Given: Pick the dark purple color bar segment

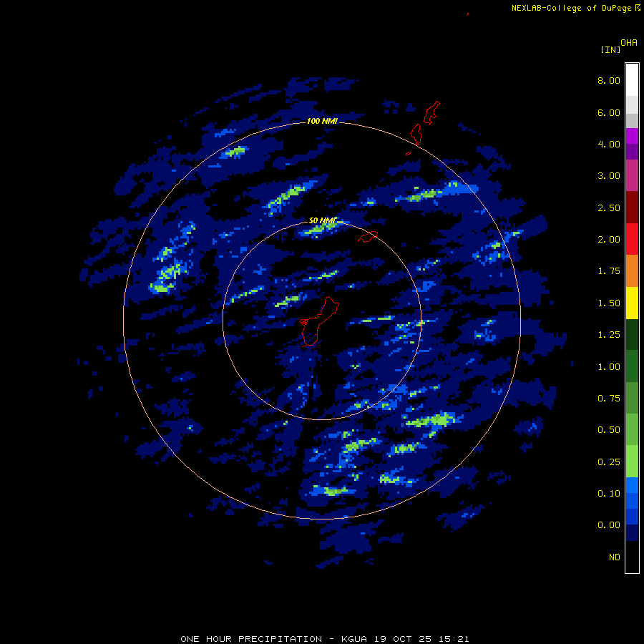Looking at the screenshot, I should tap(632, 152).
